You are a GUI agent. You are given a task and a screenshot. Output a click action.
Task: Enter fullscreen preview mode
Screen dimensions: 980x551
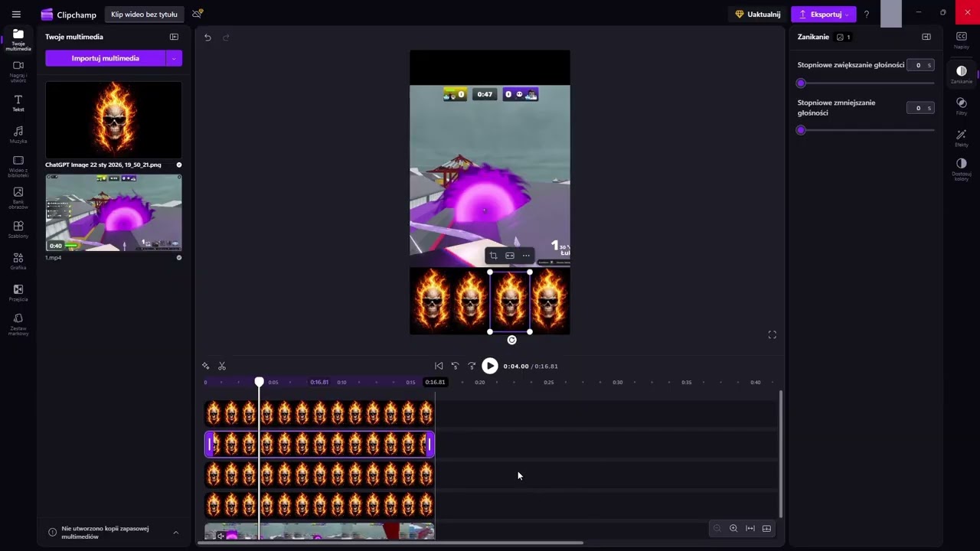[x=773, y=334]
